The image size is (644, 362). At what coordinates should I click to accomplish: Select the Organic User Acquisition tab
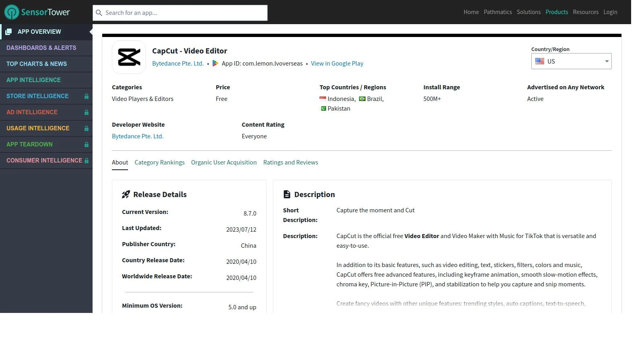224,162
